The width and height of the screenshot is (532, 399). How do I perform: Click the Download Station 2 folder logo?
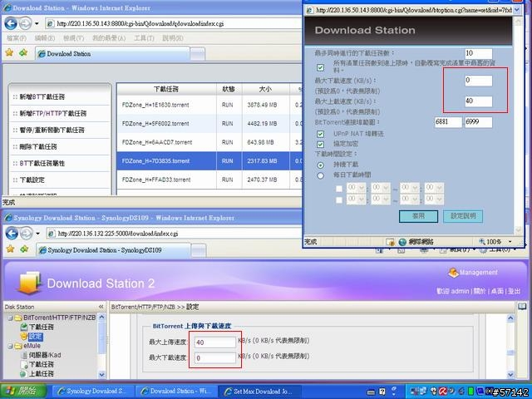[30, 283]
